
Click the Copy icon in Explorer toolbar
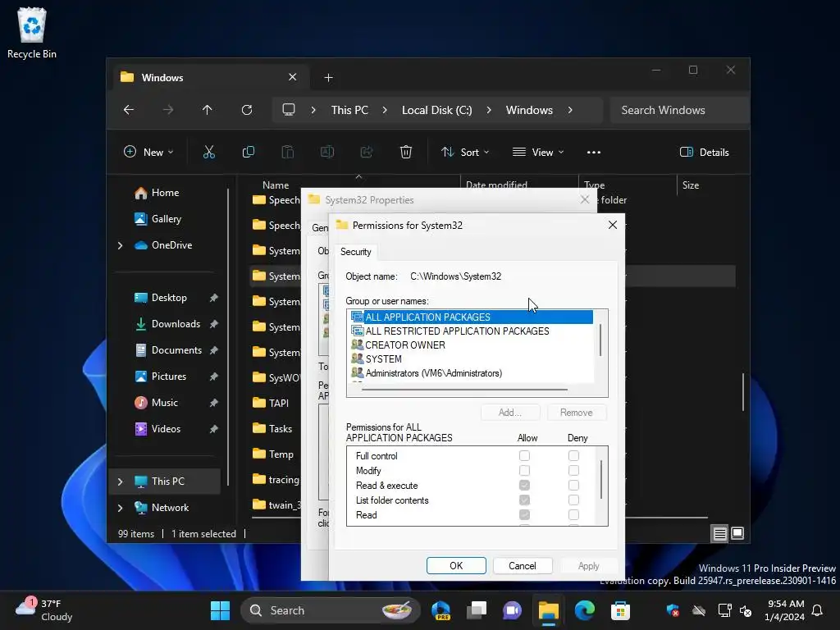[x=248, y=152]
